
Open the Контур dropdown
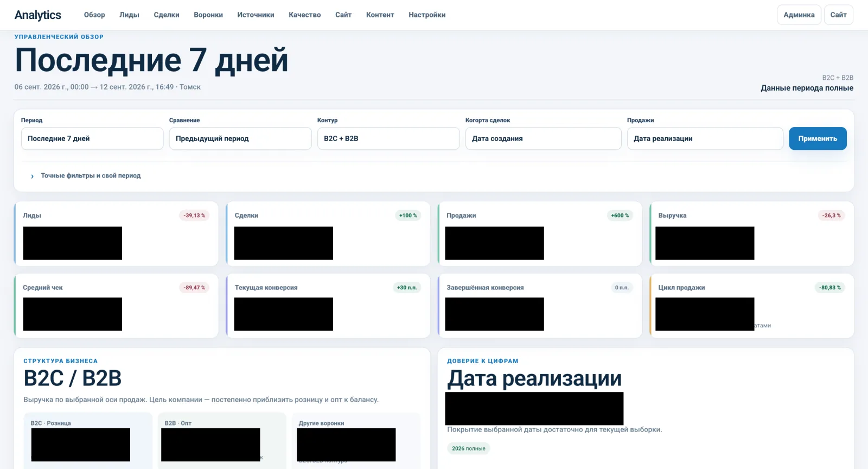point(388,138)
